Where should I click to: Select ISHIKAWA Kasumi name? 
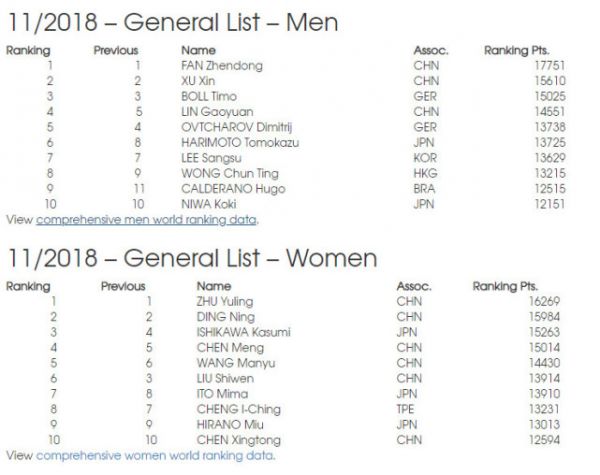tap(243, 332)
